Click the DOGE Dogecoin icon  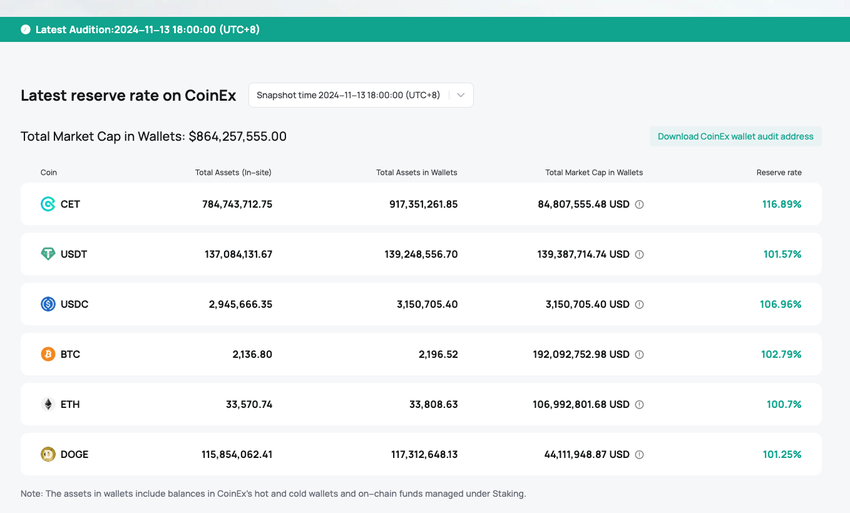[48, 454]
